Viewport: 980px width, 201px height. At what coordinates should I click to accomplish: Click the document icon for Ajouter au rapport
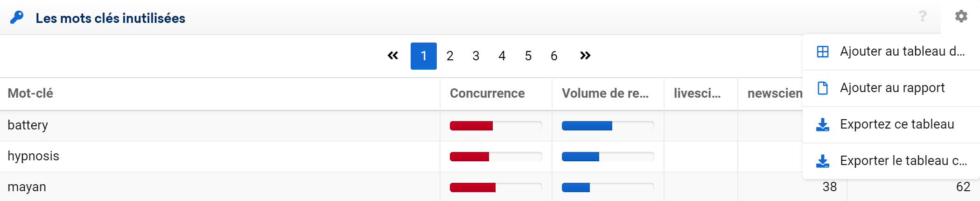click(x=823, y=88)
